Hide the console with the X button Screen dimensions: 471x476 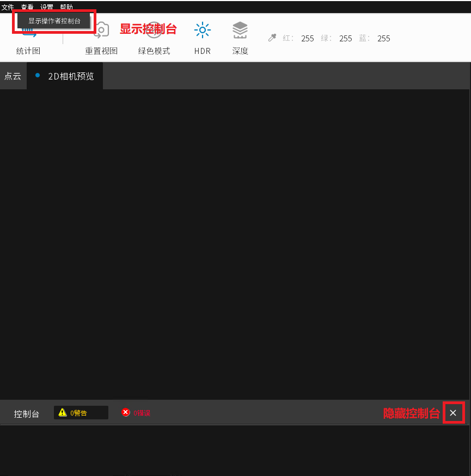point(454,412)
